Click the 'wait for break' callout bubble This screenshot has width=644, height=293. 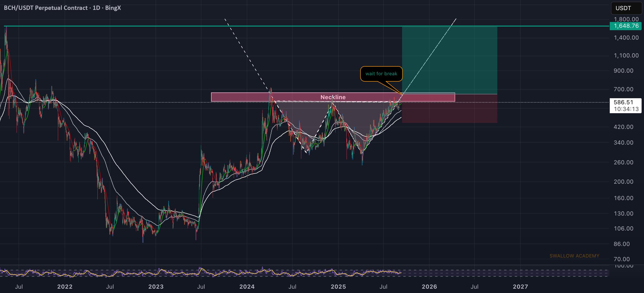(381, 74)
